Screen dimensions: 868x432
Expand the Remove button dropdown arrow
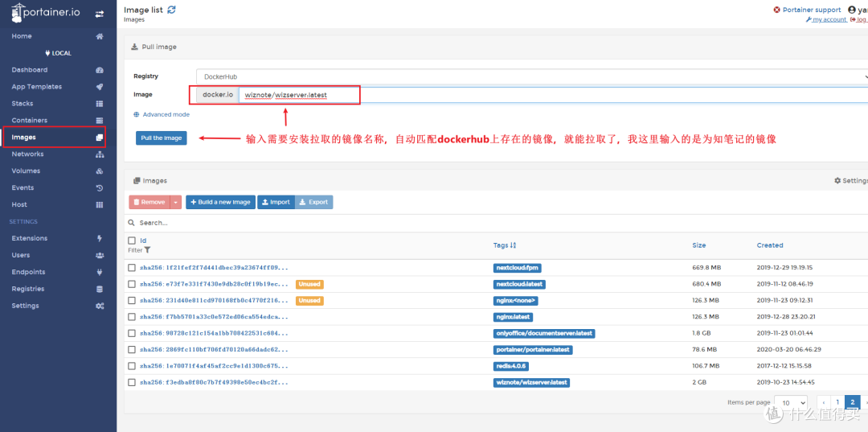(x=176, y=203)
